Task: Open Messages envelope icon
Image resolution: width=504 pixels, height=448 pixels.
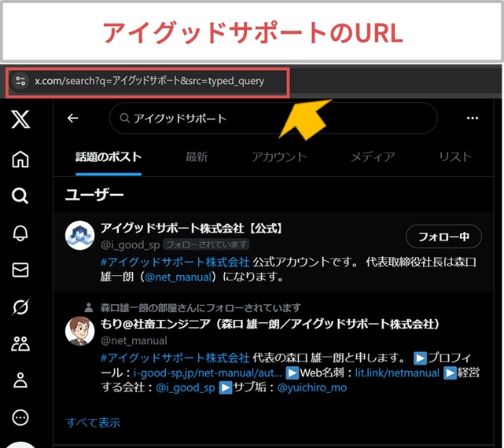Action: [20, 270]
